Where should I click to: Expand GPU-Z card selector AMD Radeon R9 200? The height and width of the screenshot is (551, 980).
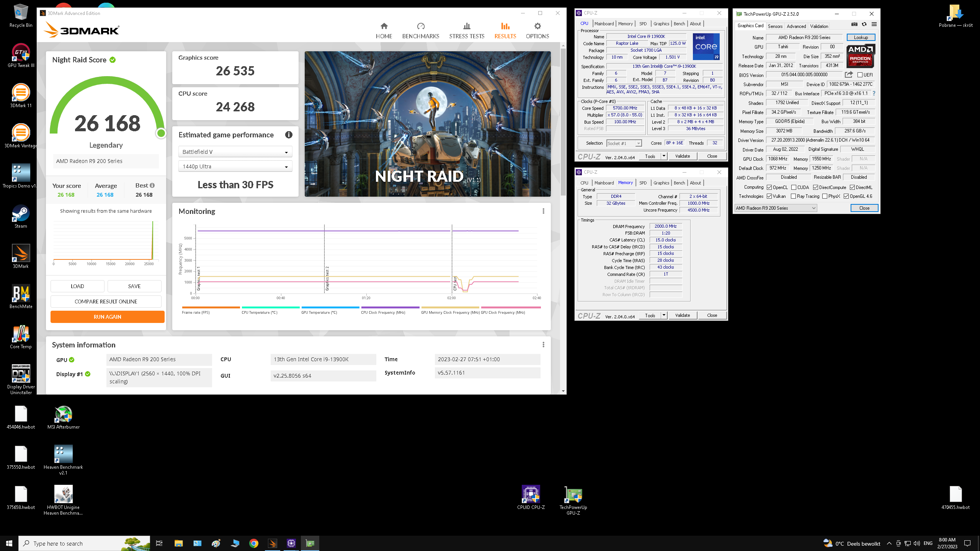pyautogui.click(x=776, y=208)
